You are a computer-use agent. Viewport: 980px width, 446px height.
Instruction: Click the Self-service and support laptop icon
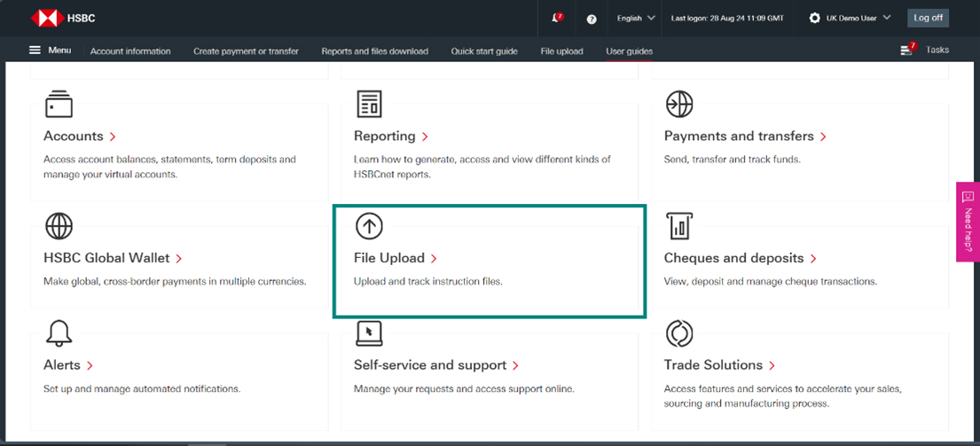coord(369,333)
